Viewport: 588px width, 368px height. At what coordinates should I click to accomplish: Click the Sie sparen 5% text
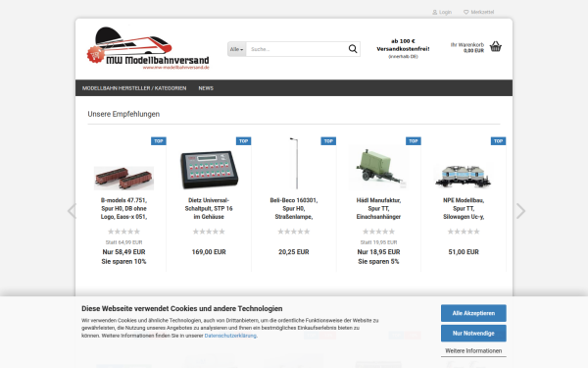pyautogui.click(x=378, y=262)
